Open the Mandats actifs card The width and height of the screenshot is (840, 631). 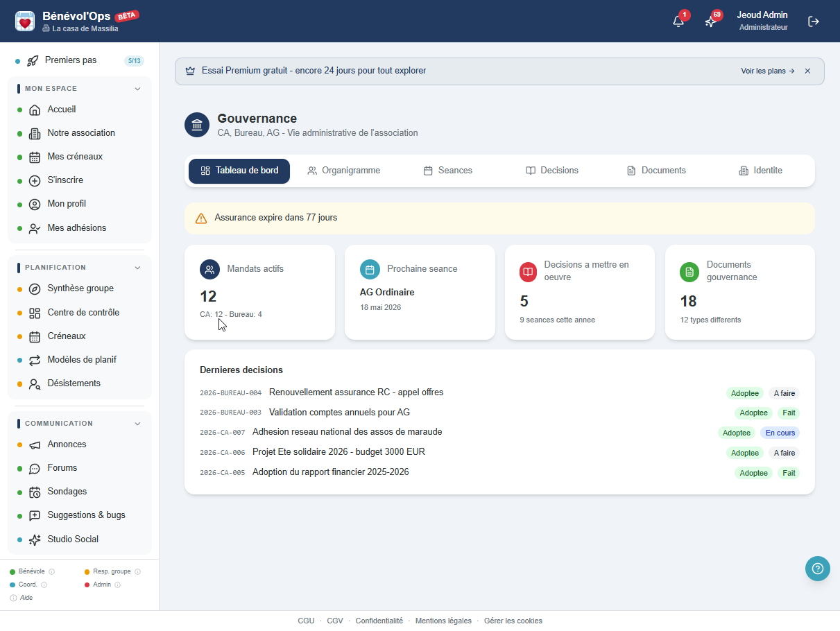tap(259, 293)
